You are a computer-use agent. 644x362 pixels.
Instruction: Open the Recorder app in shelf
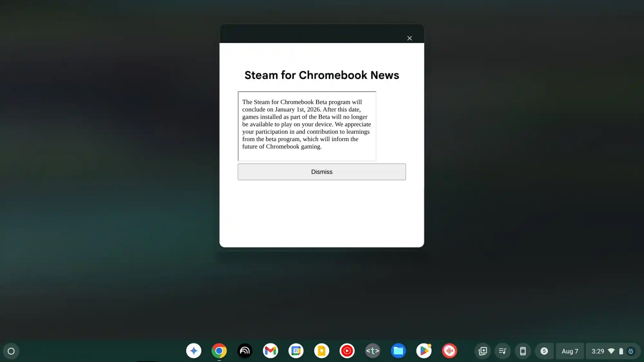click(x=449, y=351)
